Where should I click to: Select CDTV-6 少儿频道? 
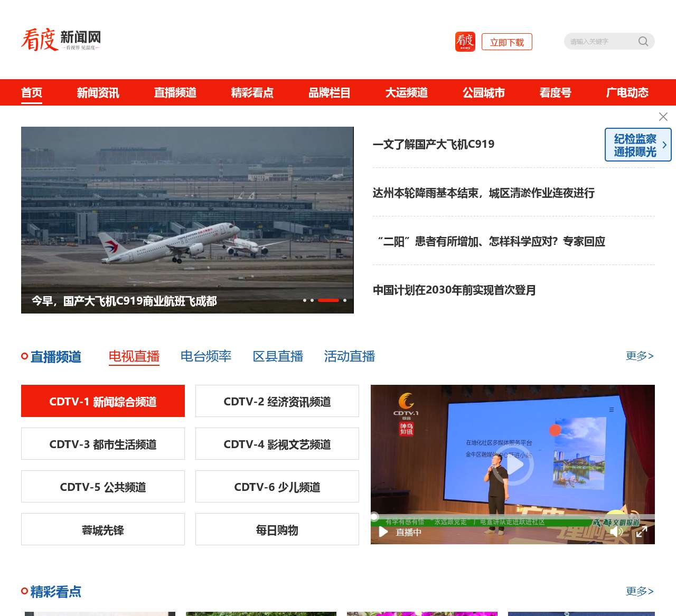(x=277, y=487)
